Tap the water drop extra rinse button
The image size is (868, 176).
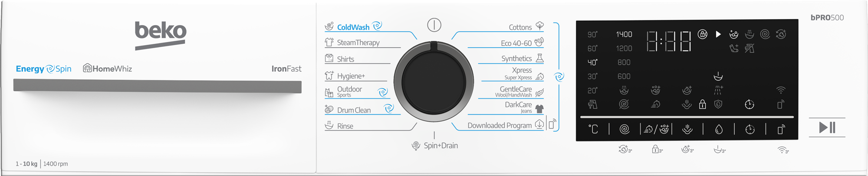[x=719, y=129]
